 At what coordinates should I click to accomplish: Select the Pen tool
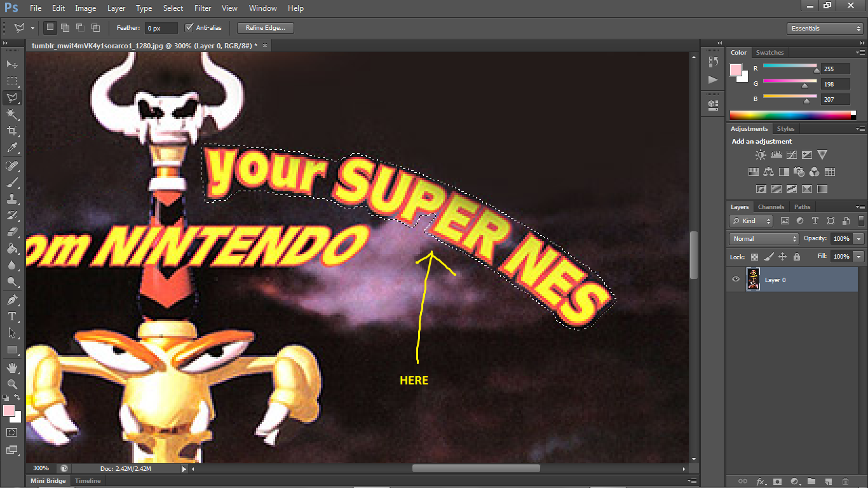click(x=12, y=300)
